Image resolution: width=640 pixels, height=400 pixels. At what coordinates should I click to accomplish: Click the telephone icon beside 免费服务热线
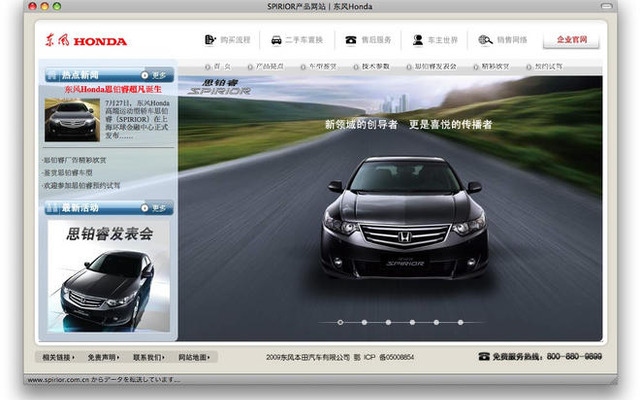coord(484,356)
